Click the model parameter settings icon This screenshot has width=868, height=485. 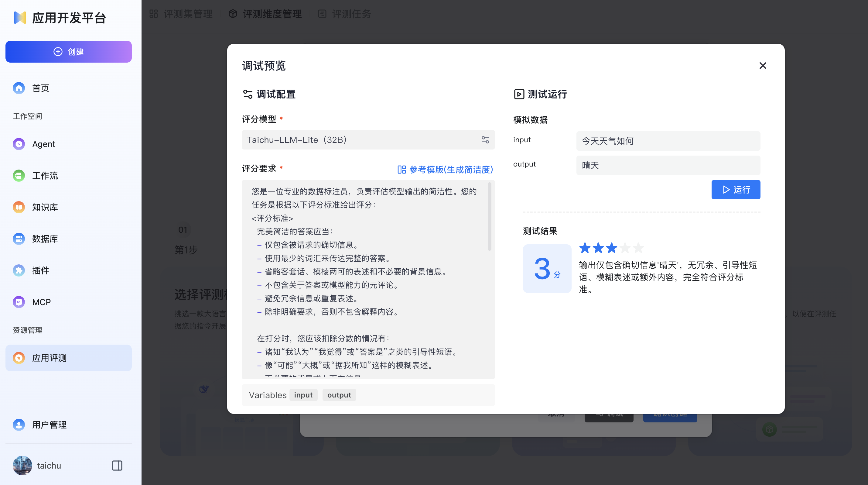(x=485, y=139)
